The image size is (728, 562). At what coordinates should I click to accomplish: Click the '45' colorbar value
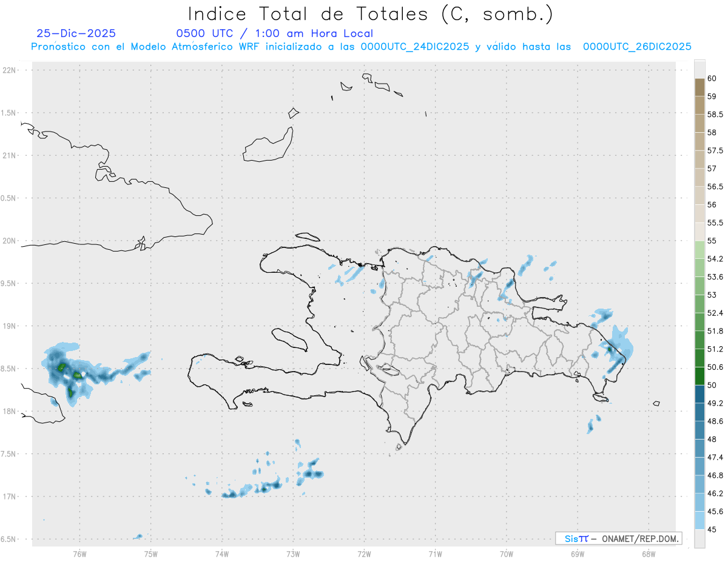712,529
